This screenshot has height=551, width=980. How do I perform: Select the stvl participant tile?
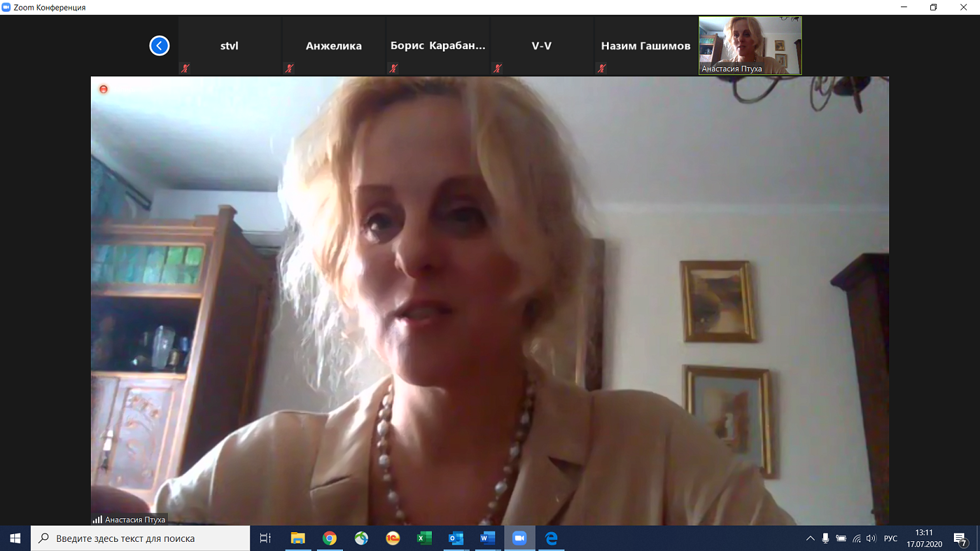pyautogui.click(x=229, y=46)
